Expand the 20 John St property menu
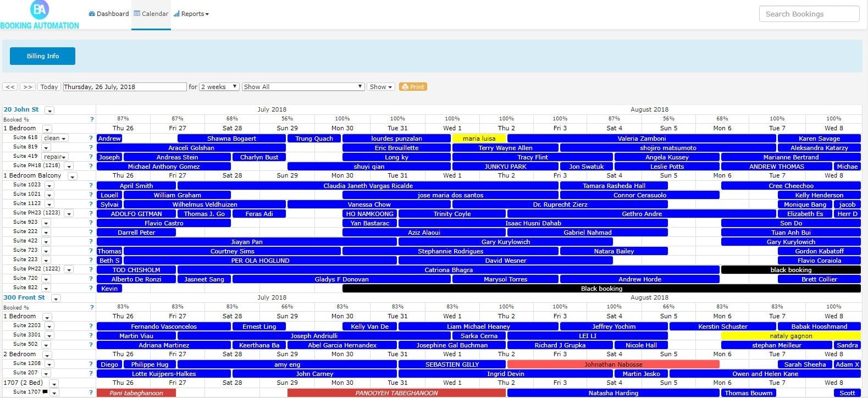Image resolution: width=868 pixels, height=398 pixels. click(x=49, y=110)
